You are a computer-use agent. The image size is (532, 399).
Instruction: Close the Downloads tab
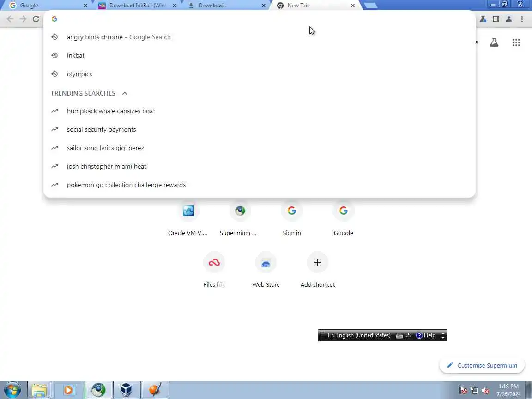tap(264, 6)
